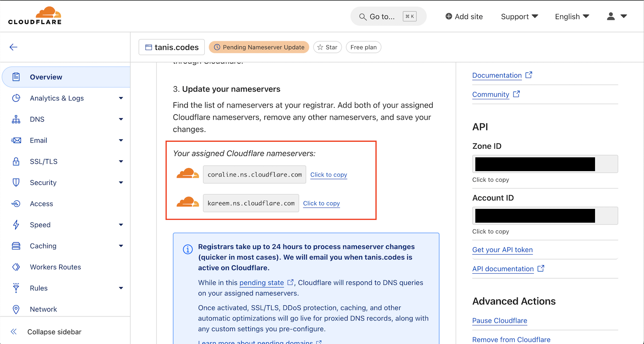Click the SSL/TLS padlock icon
This screenshot has width=644, height=344.
pos(16,161)
